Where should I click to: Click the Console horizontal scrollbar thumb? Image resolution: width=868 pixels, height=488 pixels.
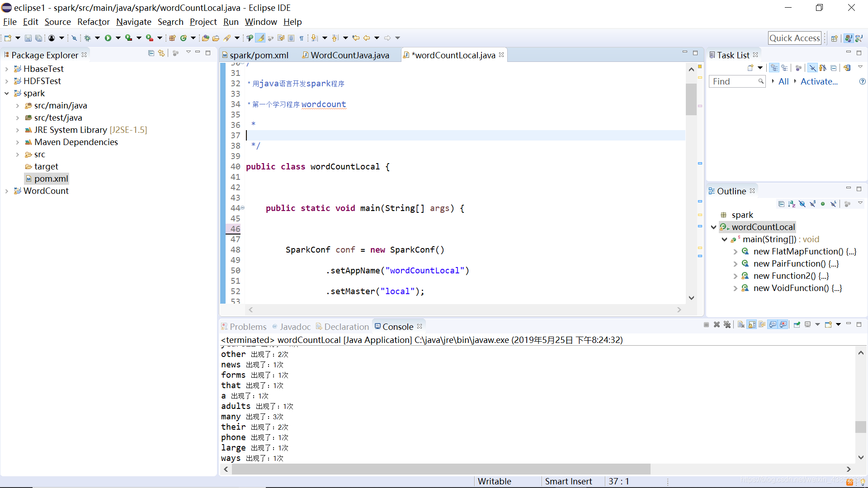click(x=441, y=469)
